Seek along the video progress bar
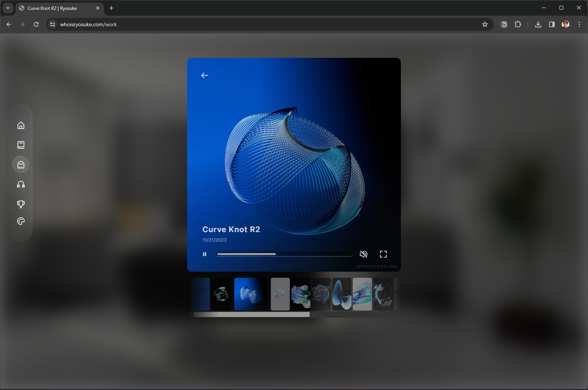This screenshot has height=390, width=588. [284, 254]
